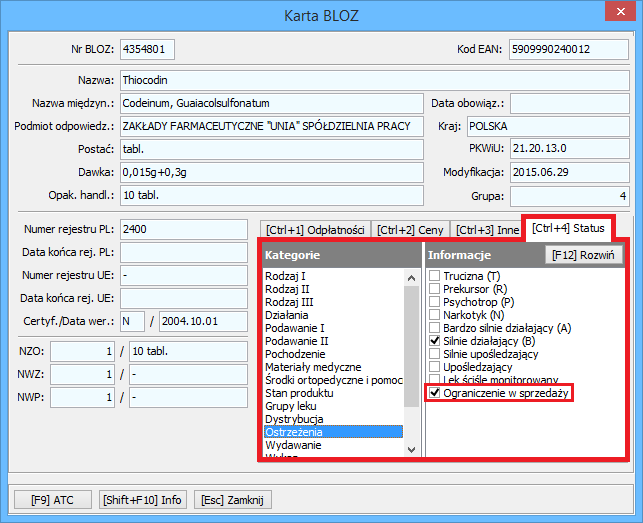643x523 pixels.
Task: Select Rodzaj I in Kategorie list
Action: point(333,276)
